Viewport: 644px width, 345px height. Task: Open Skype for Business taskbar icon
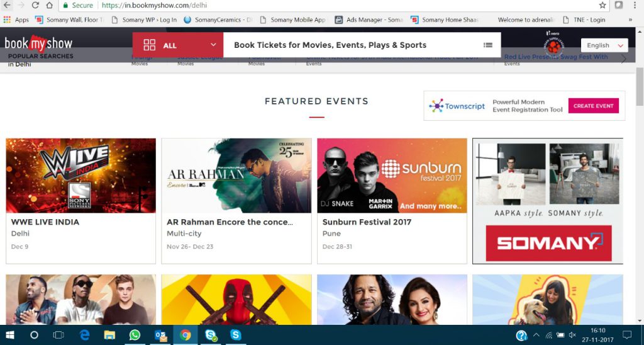pyautogui.click(x=211, y=335)
